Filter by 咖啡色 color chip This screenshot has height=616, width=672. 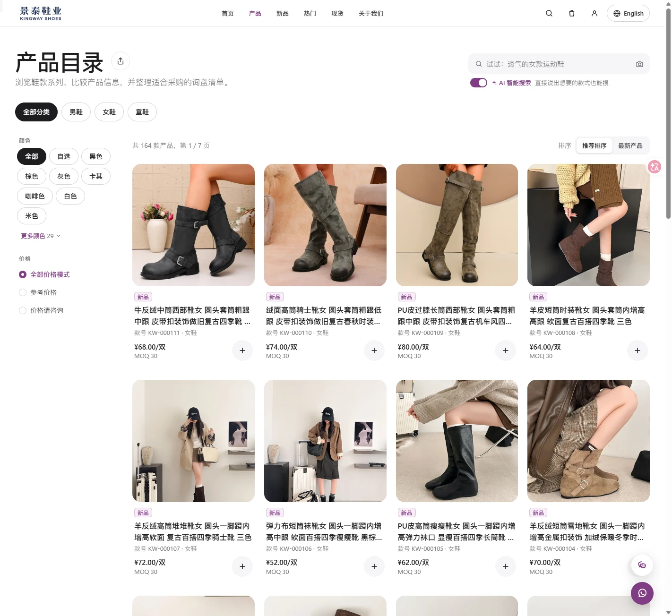click(35, 196)
